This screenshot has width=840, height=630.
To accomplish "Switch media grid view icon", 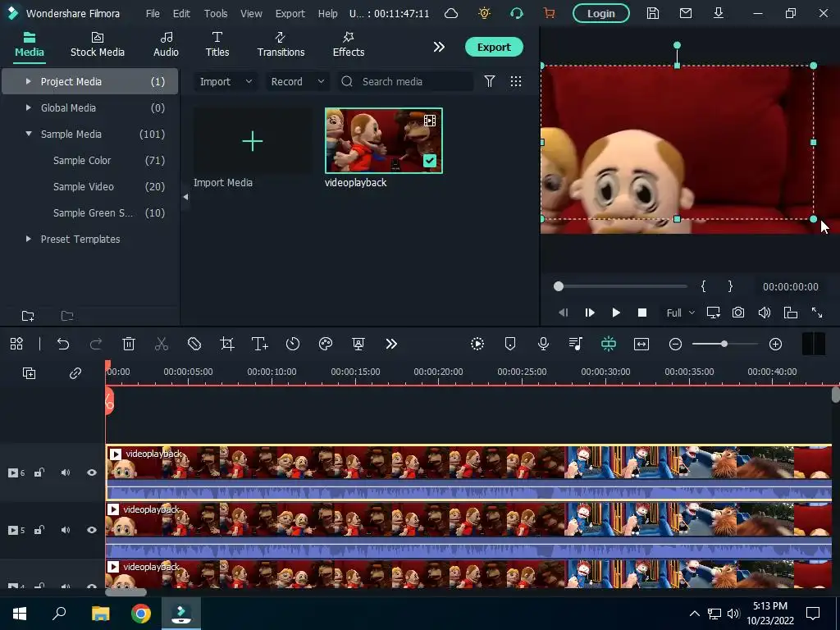I will (516, 81).
